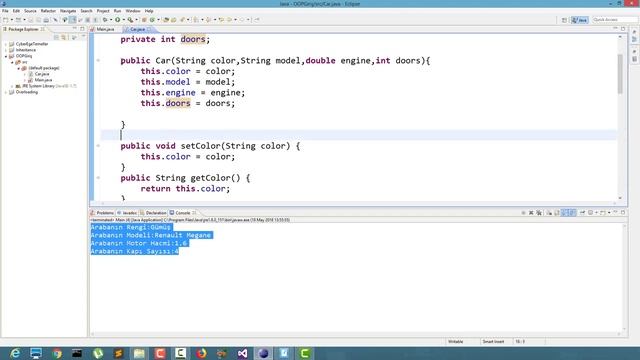The image size is (640, 360).
Task: Open the Edit menu
Action: pyautogui.click(x=16, y=11)
